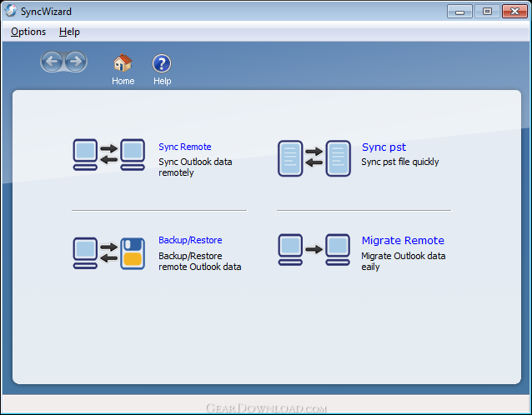
Task: Click the back arrow navigation button
Action: (x=52, y=62)
